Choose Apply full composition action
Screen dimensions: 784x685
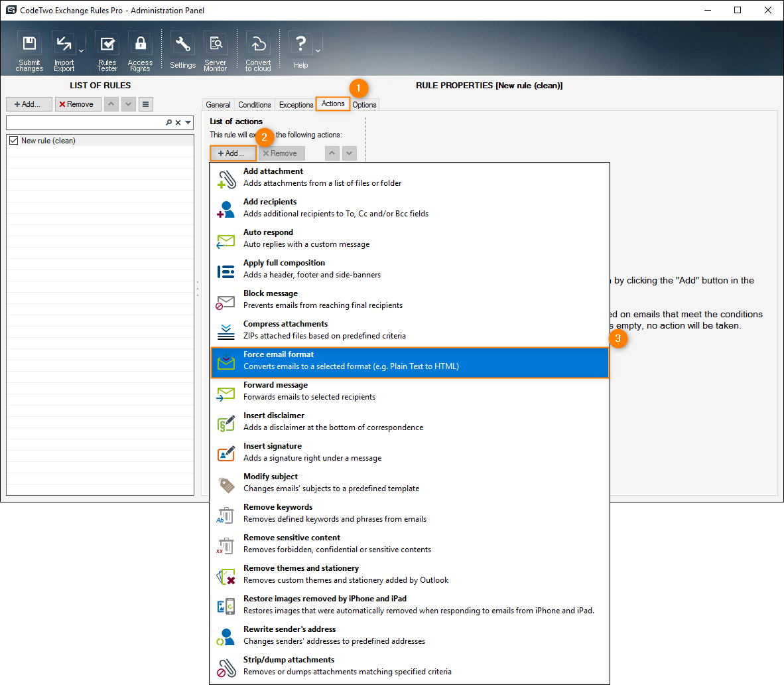point(409,269)
